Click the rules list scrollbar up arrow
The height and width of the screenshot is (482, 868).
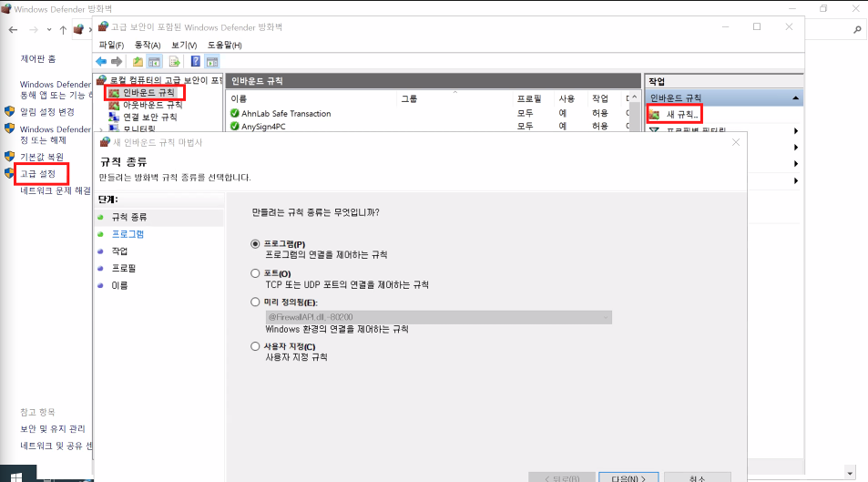tap(635, 97)
